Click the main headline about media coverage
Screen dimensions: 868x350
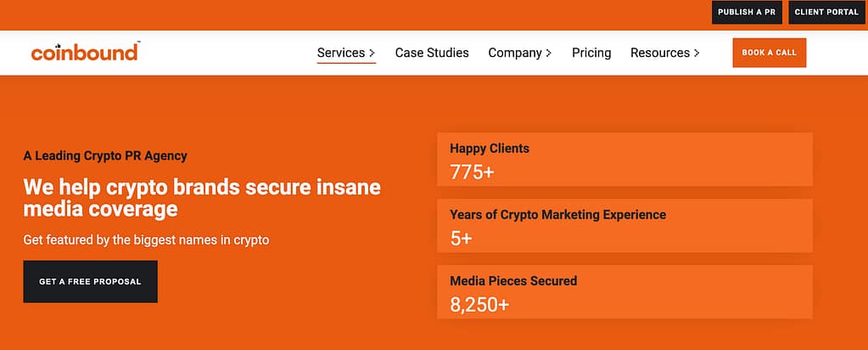point(202,197)
